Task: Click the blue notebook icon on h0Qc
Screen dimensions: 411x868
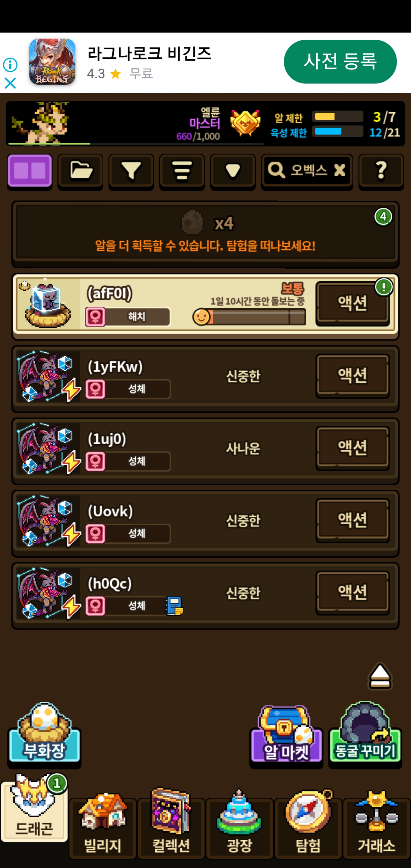Action: (174, 606)
